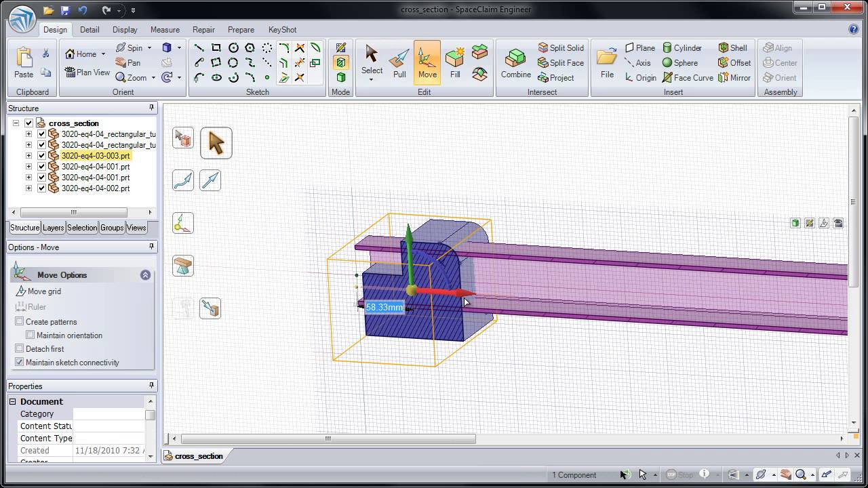Toggle Detach first checkbox
This screenshot has width=868, height=488.
click(19, 348)
